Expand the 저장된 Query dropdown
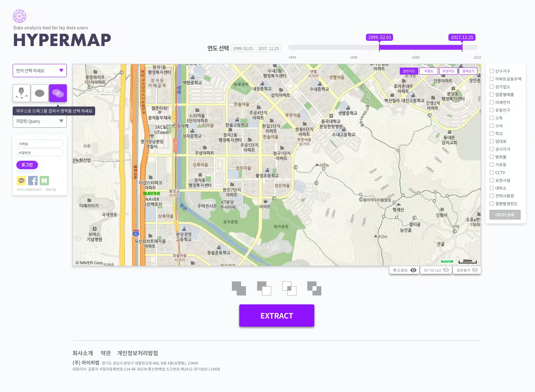 39,121
